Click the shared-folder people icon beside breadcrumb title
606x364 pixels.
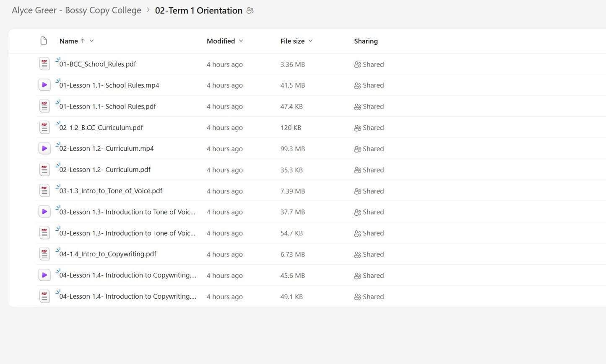250,10
